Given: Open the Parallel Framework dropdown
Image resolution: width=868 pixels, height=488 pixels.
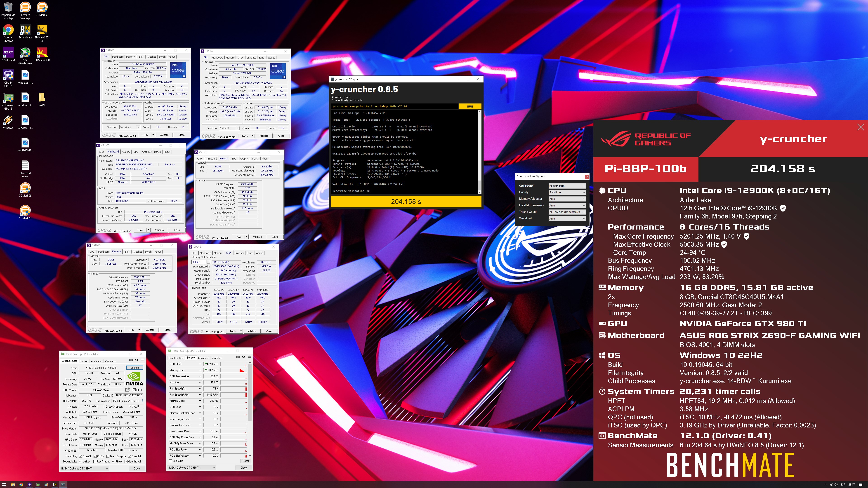Looking at the screenshot, I should pyautogui.click(x=567, y=205).
